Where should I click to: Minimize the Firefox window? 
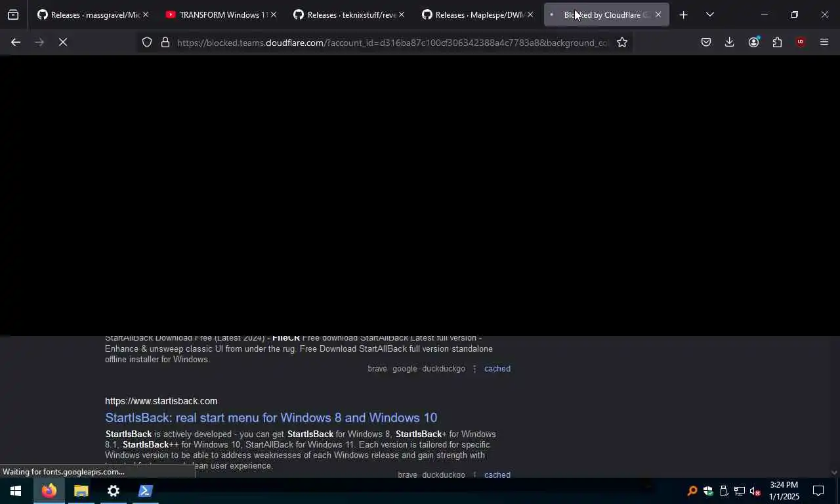coord(764,14)
